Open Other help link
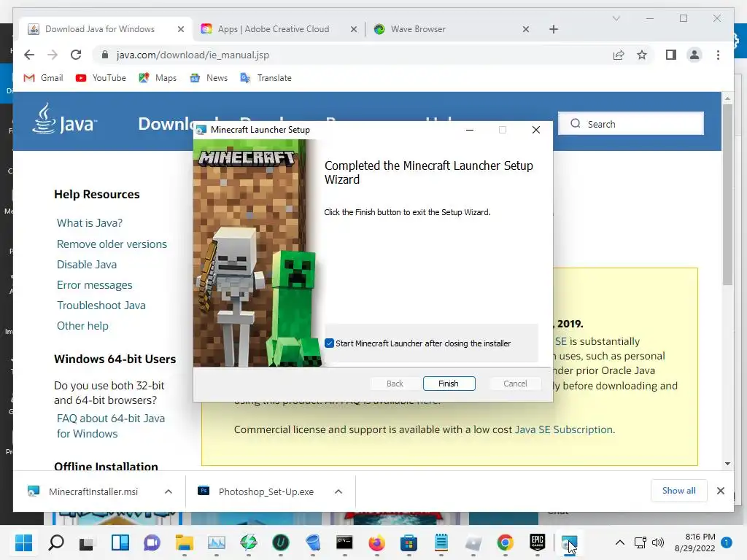This screenshot has width=747, height=560. [82, 326]
